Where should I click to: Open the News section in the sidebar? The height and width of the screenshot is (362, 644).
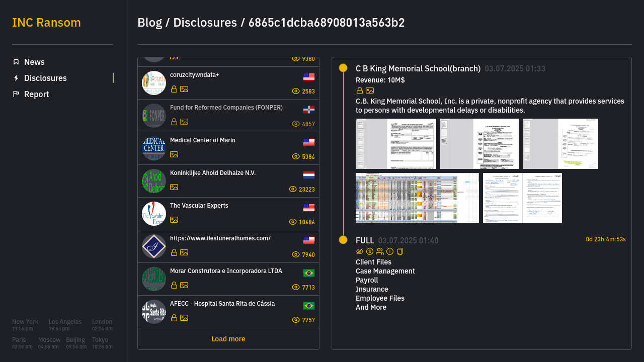click(34, 62)
